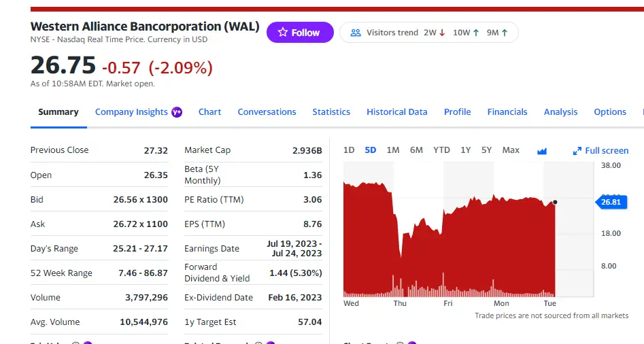Click the Y+ premium badge beside Company Insights
Viewport: 644px width, 344px height.
point(177,112)
